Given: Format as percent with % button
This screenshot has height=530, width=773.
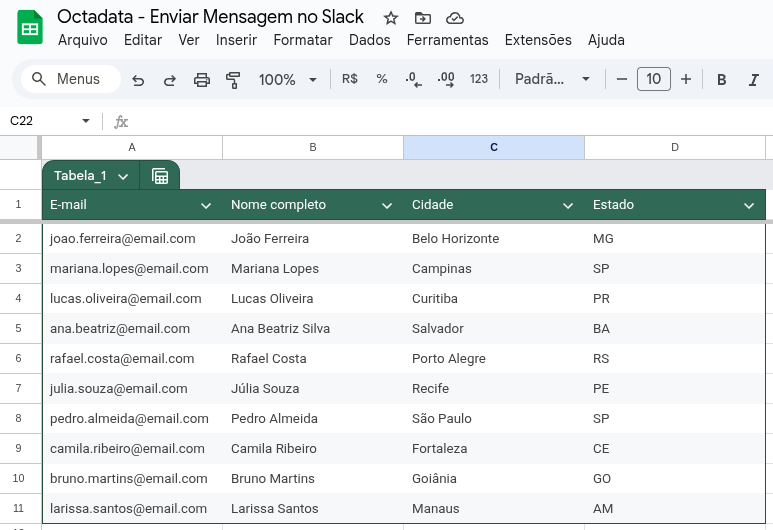Looking at the screenshot, I should pyautogui.click(x=382, y=79).
